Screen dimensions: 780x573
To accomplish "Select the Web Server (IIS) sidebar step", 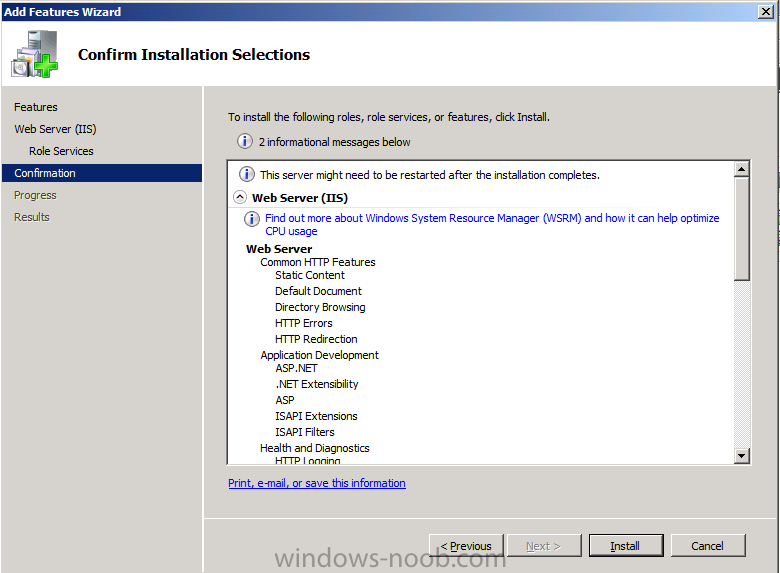I will tap(55, 129).
